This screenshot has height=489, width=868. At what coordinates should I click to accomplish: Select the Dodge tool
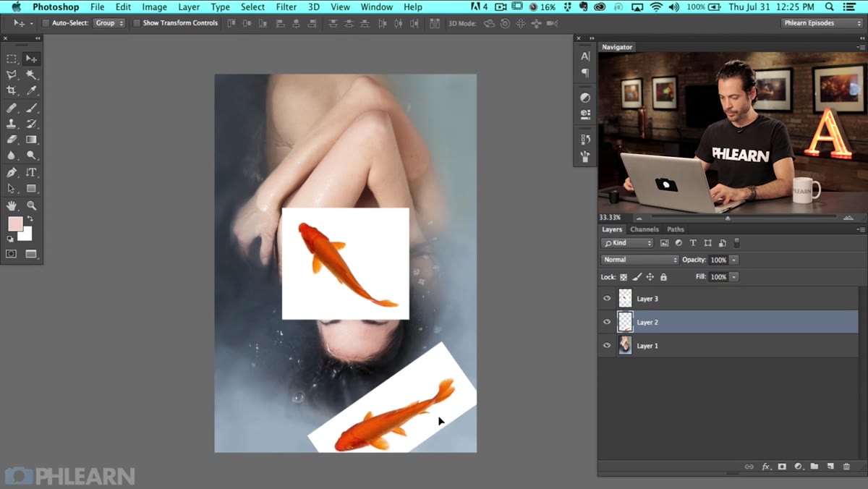pyautogui.click(x=31, y=156)
